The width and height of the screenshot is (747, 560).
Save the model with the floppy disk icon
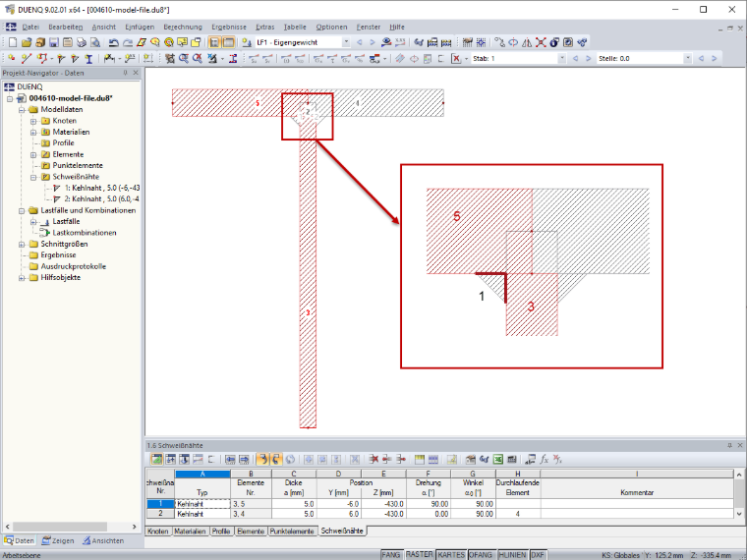point(54,42)
